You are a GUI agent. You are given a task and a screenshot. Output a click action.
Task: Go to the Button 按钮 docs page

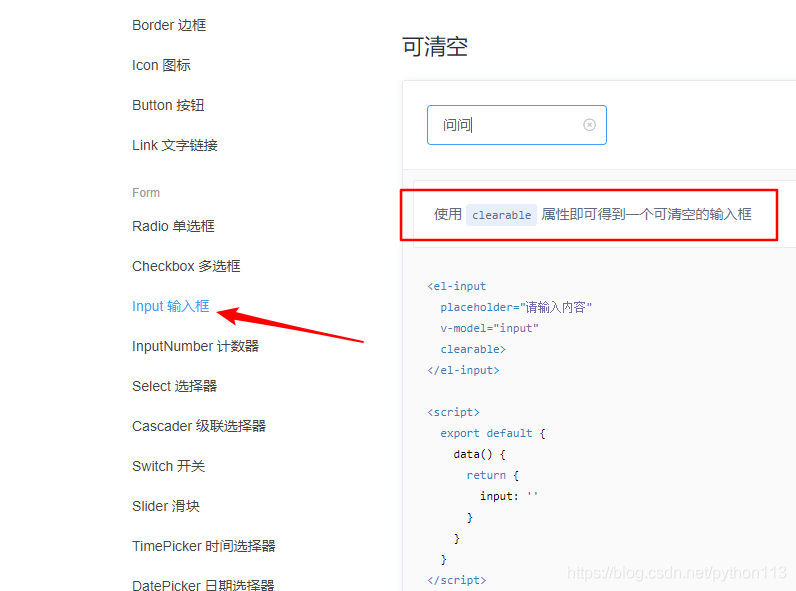click(x=168, y=105)
